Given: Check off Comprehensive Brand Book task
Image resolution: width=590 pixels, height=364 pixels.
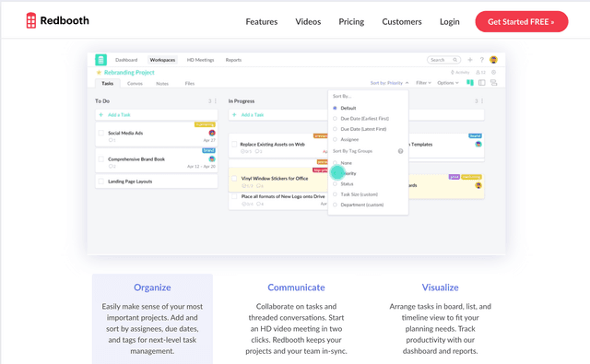Looking at the screenshot, I should point(100,159).
